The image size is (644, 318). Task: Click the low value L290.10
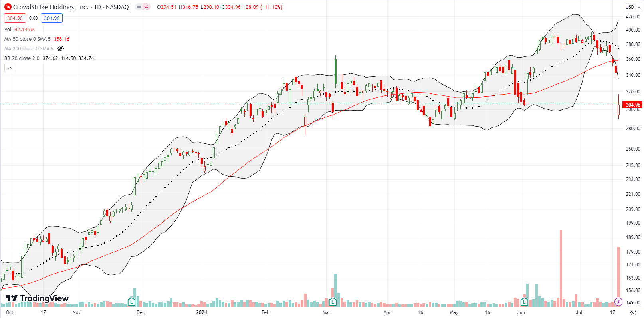click(209, 7)
